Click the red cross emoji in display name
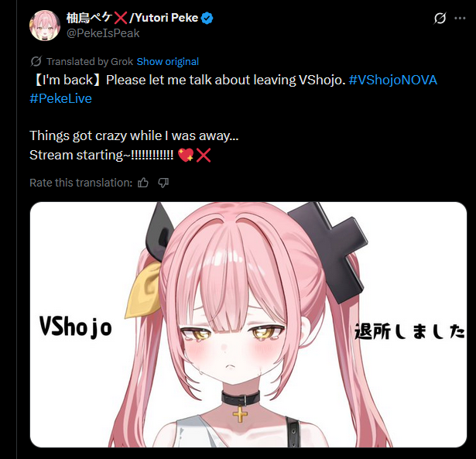This screenshot has width=476, height=459. pos(121,18)
